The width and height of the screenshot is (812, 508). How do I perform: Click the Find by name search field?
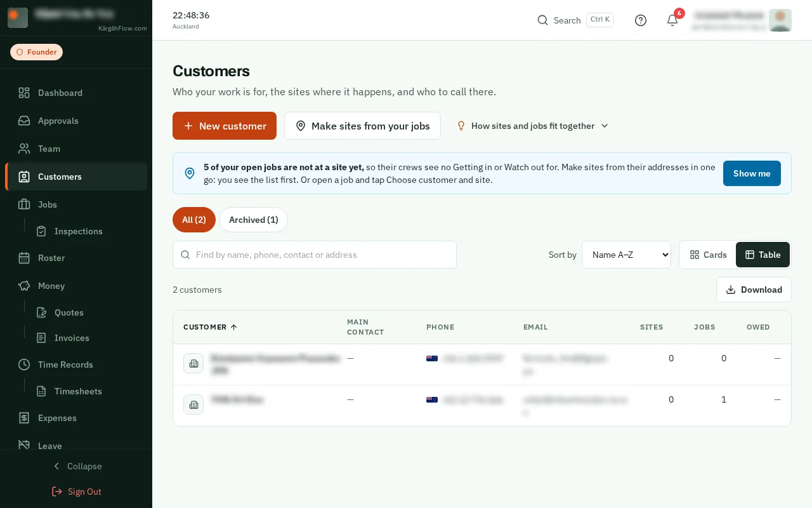pos(315,255)
